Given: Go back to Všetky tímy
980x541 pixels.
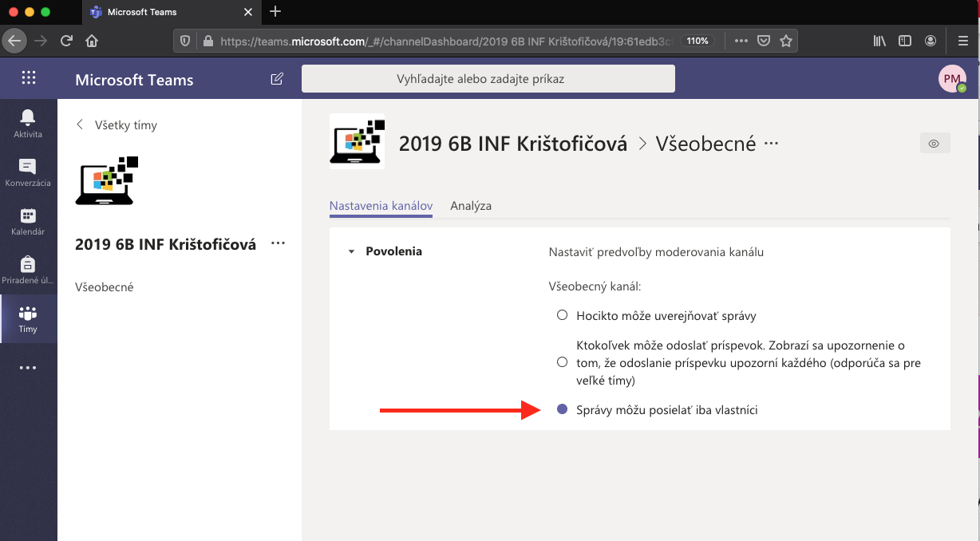Looking at the screenshot, I should click(117, 124).
